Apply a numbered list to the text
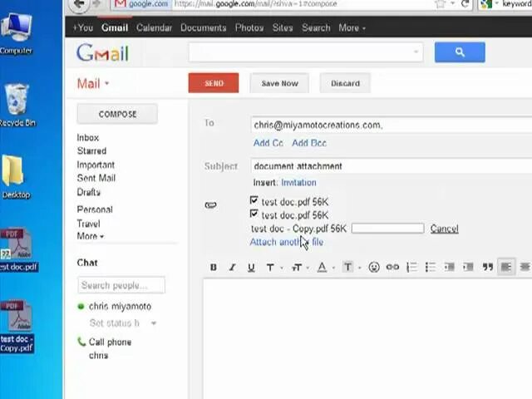 coord(411,268)
